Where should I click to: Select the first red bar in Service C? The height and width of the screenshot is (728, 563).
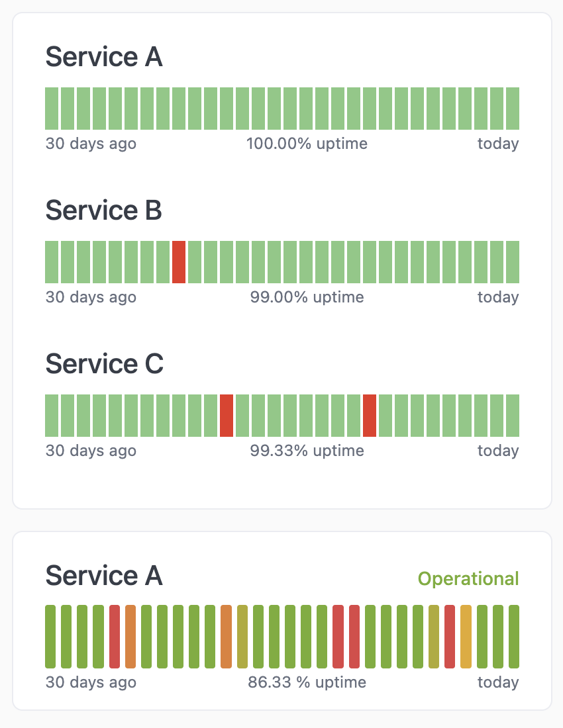(226, 415)
